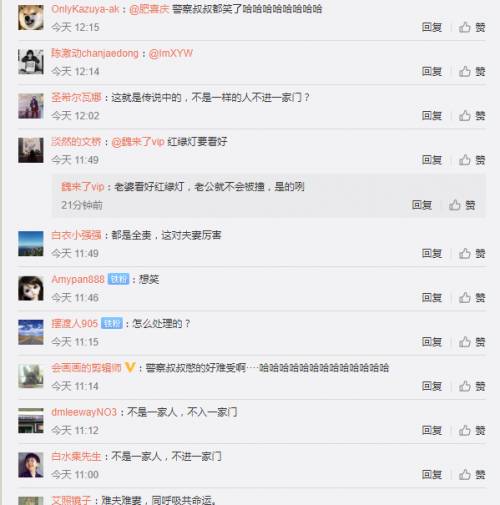Like Amypan888's comment
The image size is (500, 505).
tap(472, 297)
